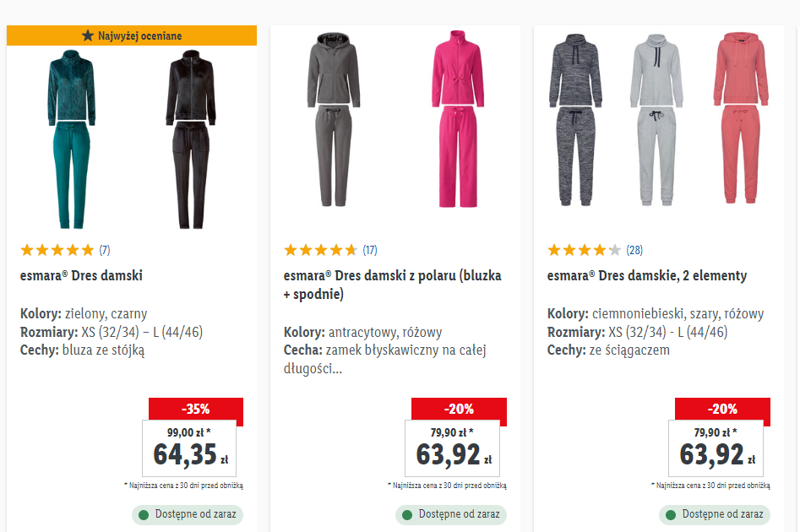The height and width of the screenshot is (532, 800).
Task: Open the star rating with 17 reviews
Action: tap(330, 250)
